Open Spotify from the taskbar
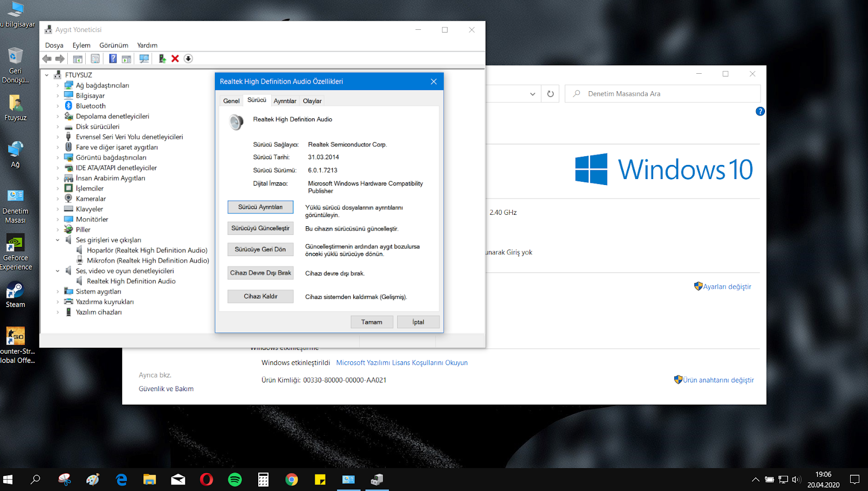The width and height of the screenshot is (868, 491). pyautogui.click(x=235, y=479)
